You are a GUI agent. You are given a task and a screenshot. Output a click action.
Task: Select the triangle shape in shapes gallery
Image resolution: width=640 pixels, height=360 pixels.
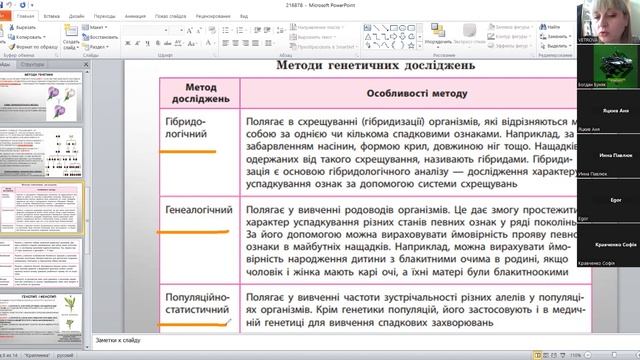click(367, 37)
